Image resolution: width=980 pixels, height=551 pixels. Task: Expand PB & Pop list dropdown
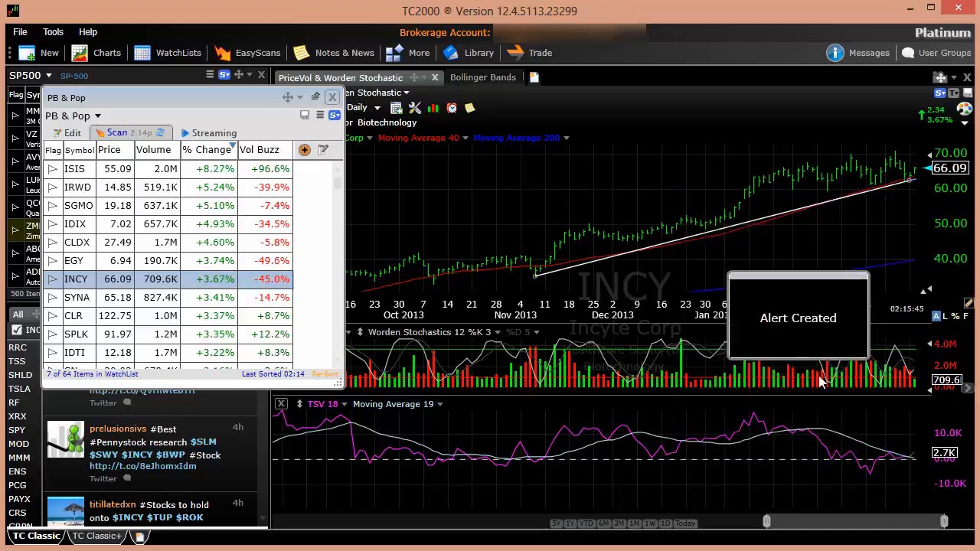click(x=97, y=116)
